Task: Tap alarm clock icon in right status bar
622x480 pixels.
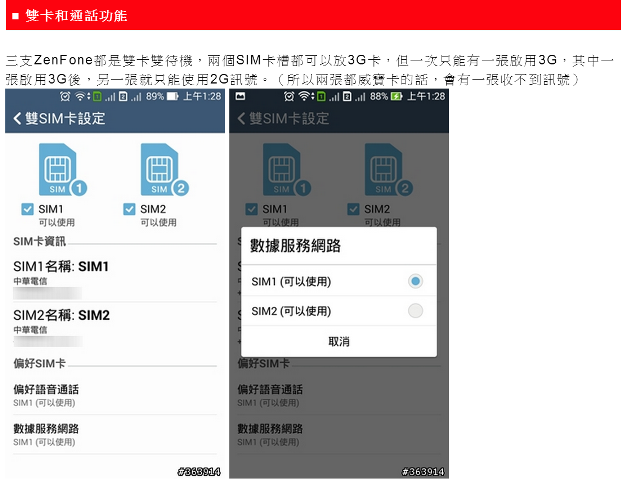Action: tap(289, 96)
